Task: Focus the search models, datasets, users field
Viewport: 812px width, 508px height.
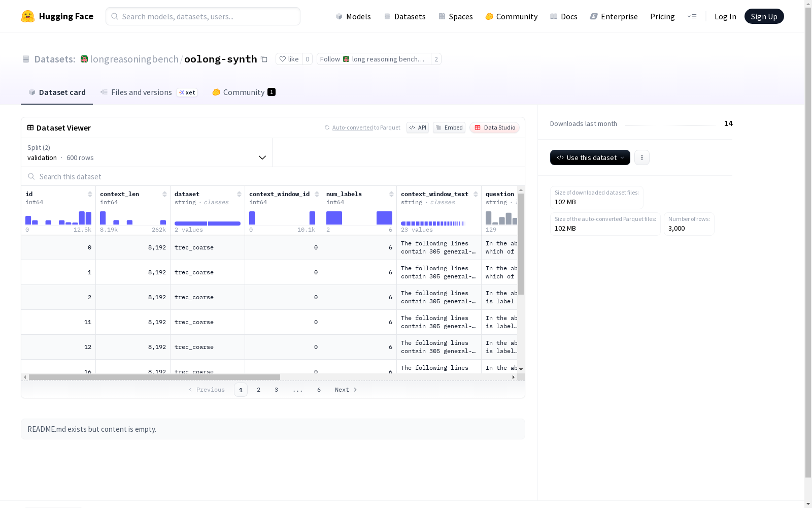Action: [x=203, y=16]
